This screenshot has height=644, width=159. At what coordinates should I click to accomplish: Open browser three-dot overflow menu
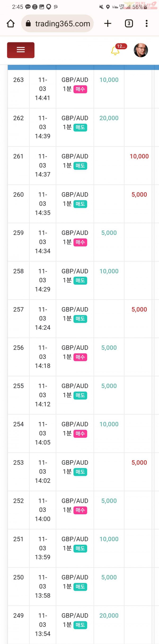(147, 24)
